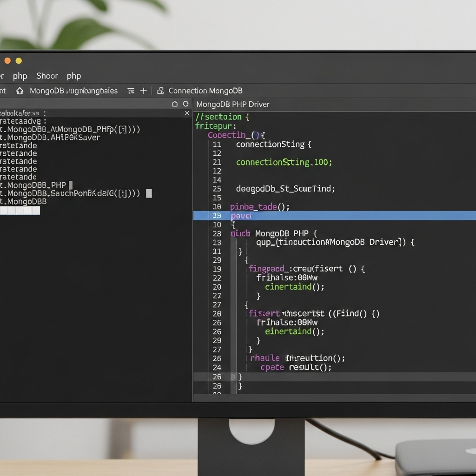Select the MongoDB PHP Driver editor tab
The image size is (476, 476).
coord(233,105)
